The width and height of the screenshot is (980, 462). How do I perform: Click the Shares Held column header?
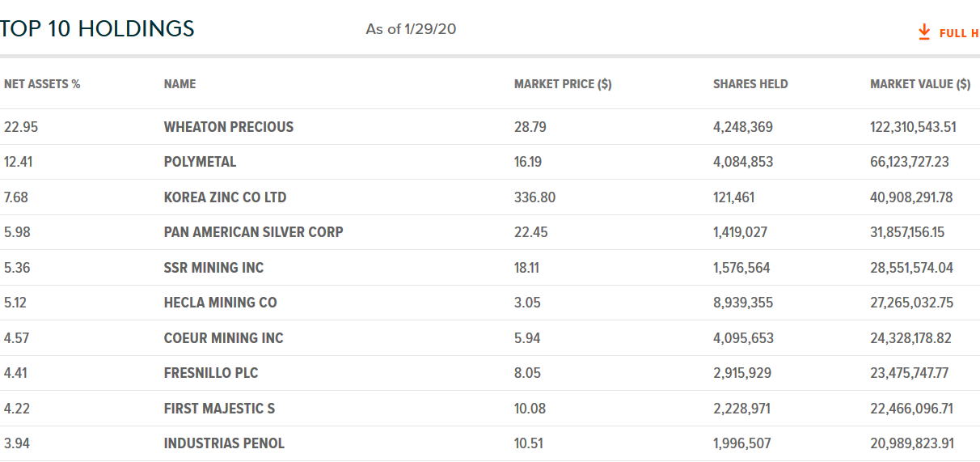[750, 84]
